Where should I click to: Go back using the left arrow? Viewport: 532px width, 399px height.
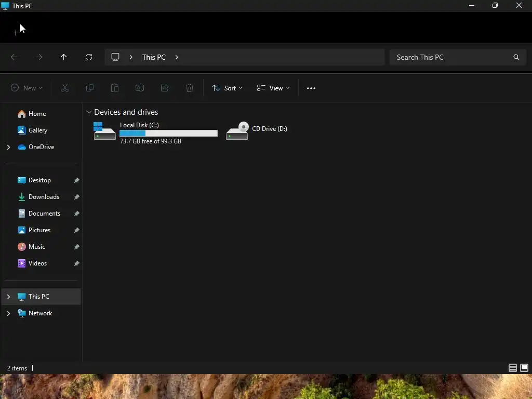tap(14, 57)
